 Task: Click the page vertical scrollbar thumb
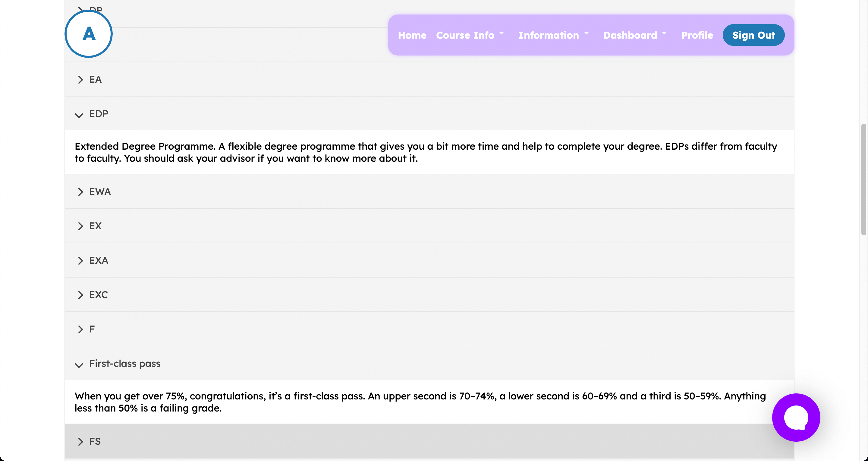coord(863,180)
